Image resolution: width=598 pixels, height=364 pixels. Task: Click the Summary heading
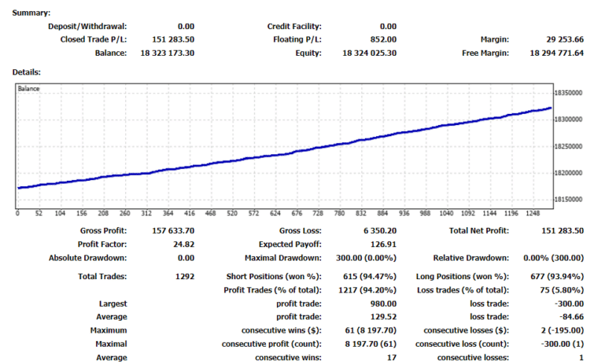point(31,13)
